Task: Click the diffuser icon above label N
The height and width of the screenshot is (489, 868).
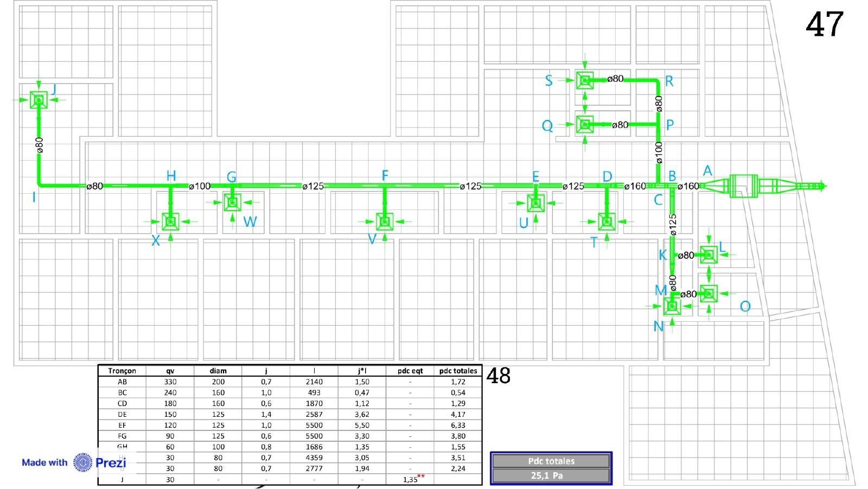Action: pyautogui.click(x=672, y=307)
